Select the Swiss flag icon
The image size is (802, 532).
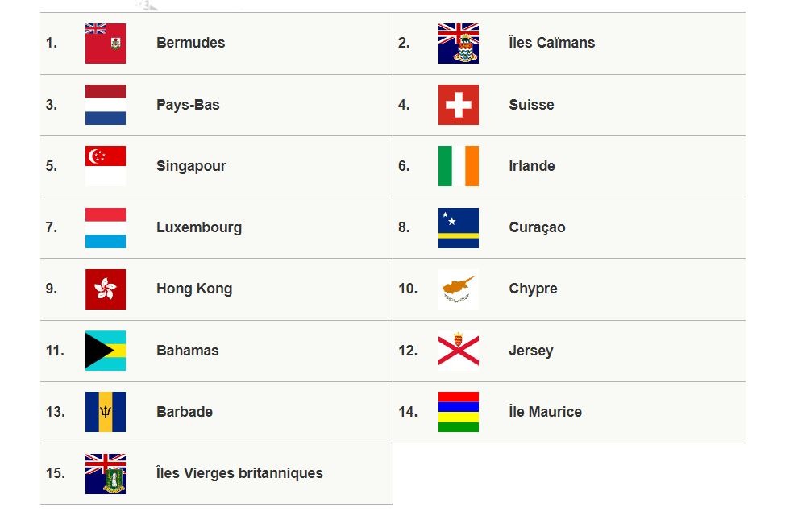459,105
